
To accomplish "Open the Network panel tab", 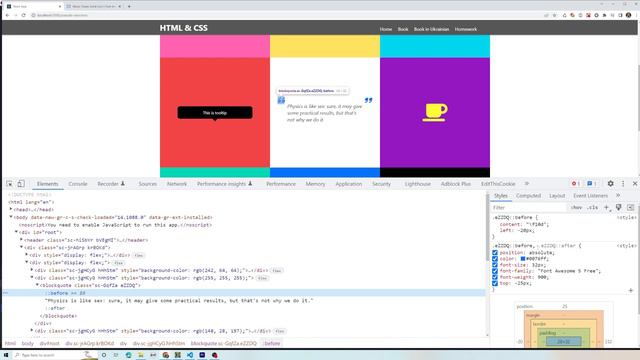I will (177, 184).
